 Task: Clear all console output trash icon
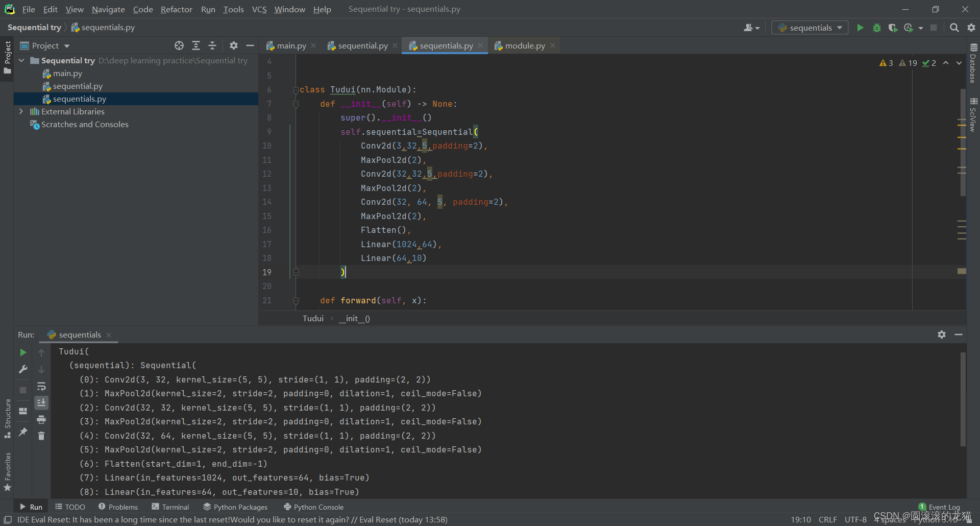coord(41,436)
